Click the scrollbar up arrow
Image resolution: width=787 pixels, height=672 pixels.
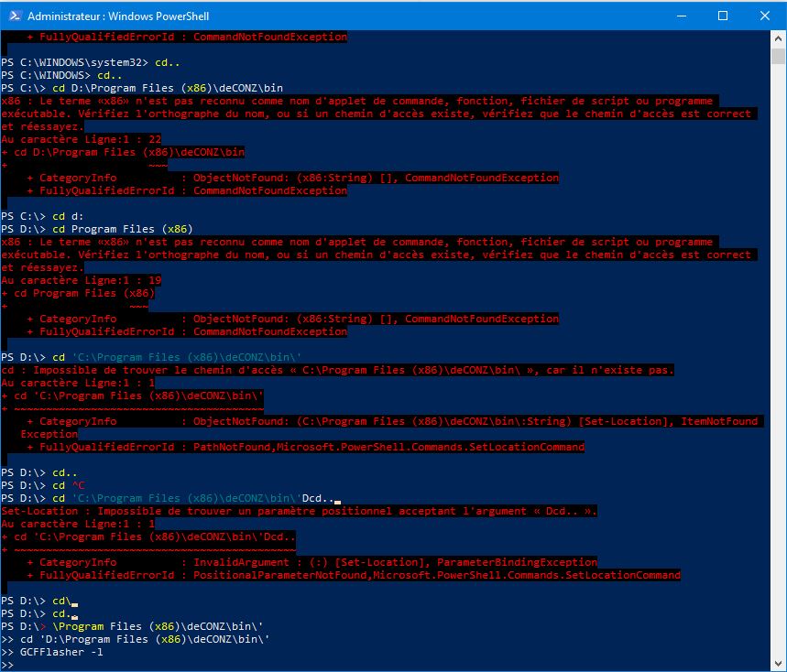779,38
